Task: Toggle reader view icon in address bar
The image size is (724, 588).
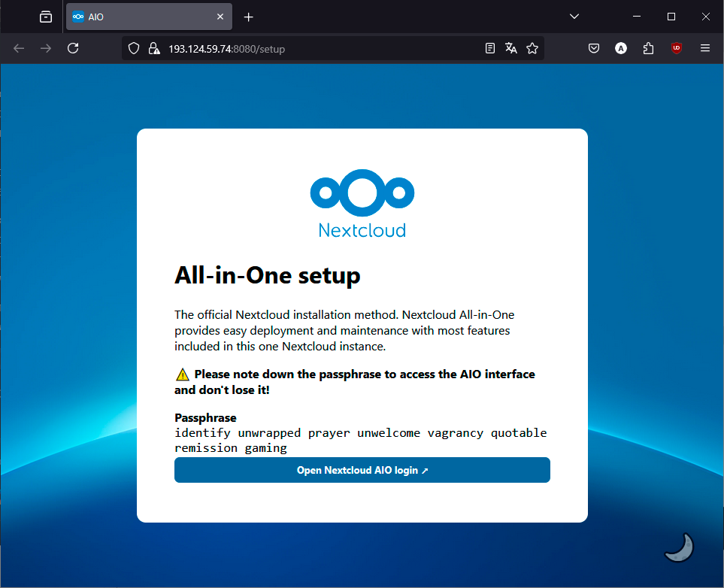Action: click(x=489, y=47)
